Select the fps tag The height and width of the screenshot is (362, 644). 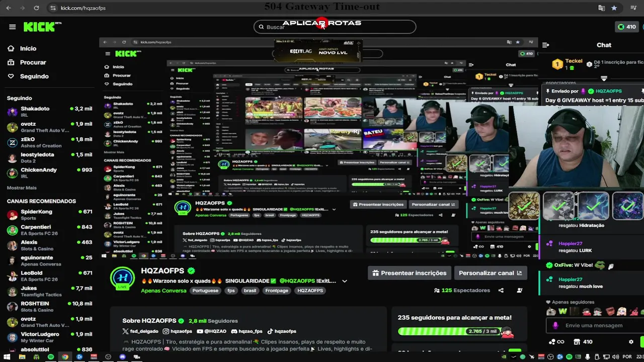tap(231, 291)
